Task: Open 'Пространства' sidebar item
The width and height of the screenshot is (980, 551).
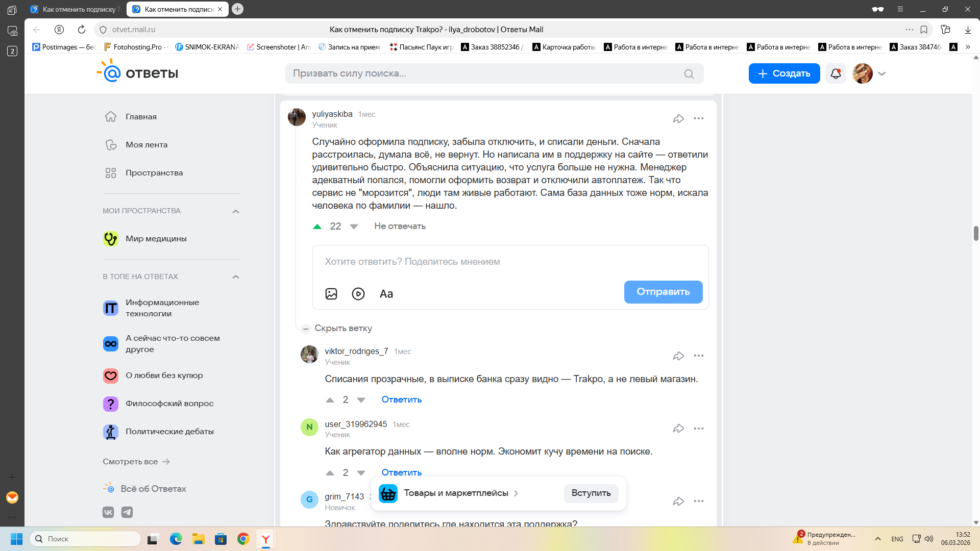Action: tap(154, 173)
